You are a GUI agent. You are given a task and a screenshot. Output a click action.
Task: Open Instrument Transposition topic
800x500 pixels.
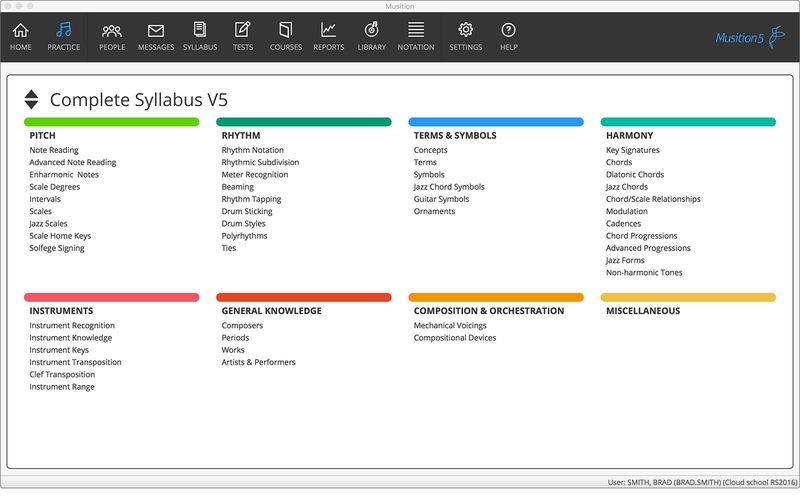click(76, 362)
